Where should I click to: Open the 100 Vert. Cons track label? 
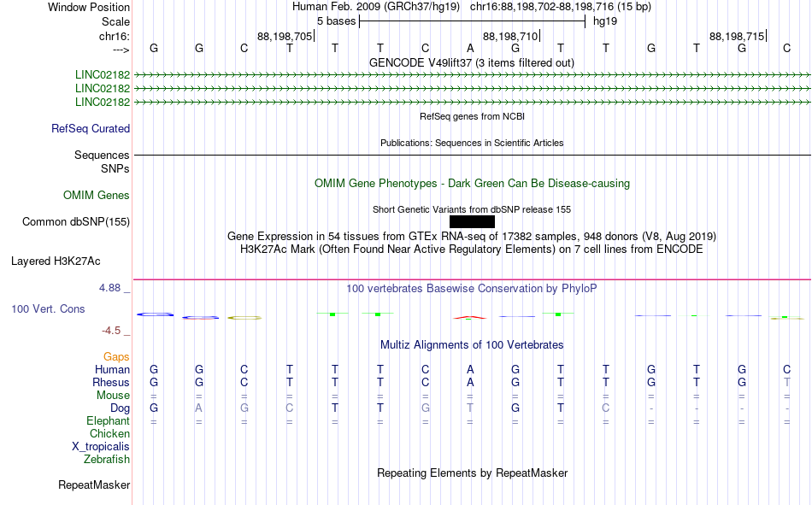48,309
